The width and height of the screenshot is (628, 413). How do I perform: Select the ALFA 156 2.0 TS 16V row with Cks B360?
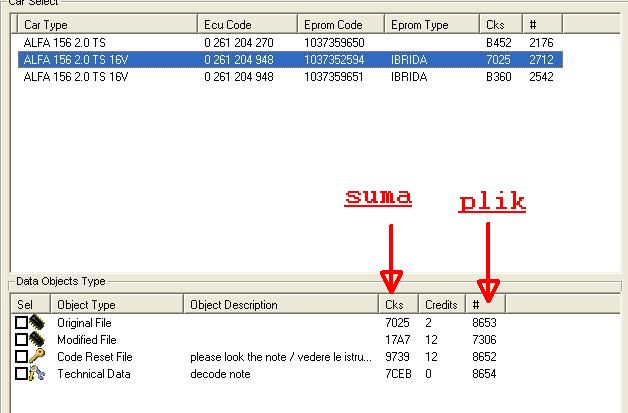[x=290, y=77]
